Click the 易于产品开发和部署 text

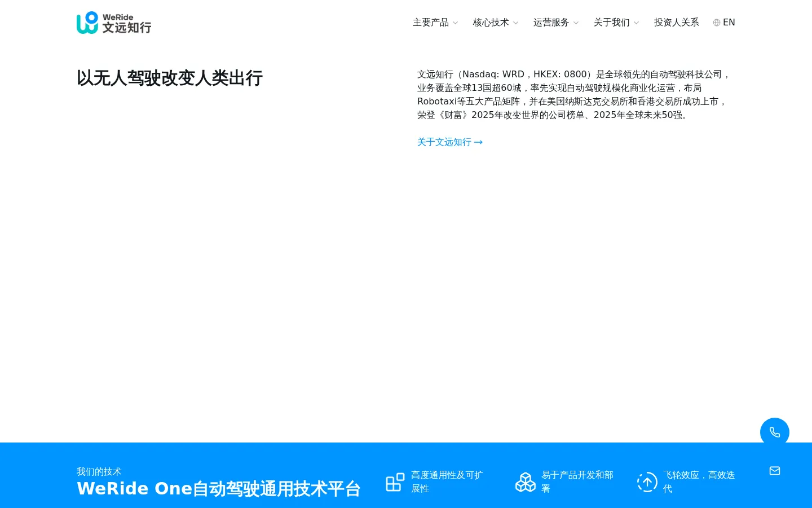click(578, 482)
